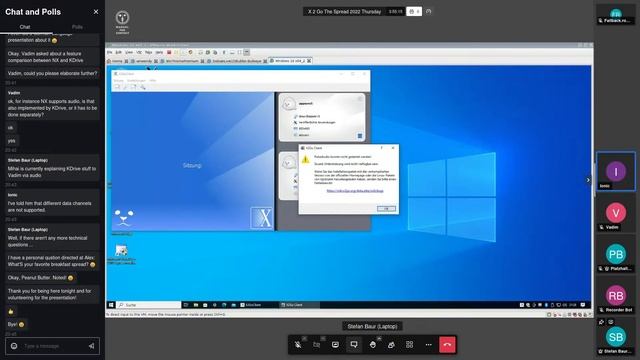Open the Sitzung menu in X2Go Client

coord(118,81)
